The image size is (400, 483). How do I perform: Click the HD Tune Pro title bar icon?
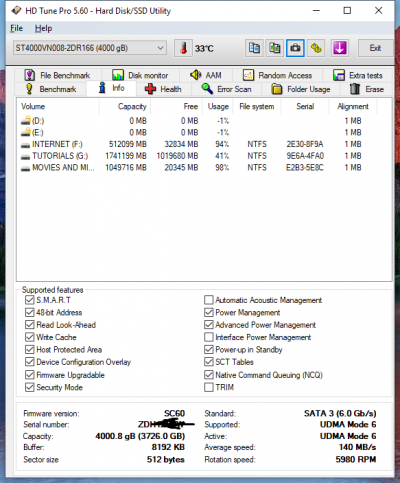[x=16, y=11]
